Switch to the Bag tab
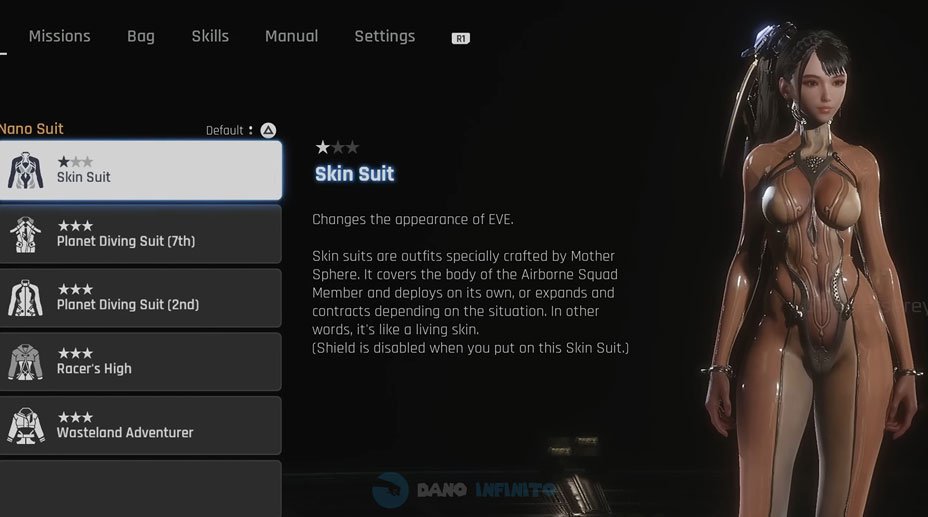Viewport: 928px width, 517px height. (x=141, y=36)
